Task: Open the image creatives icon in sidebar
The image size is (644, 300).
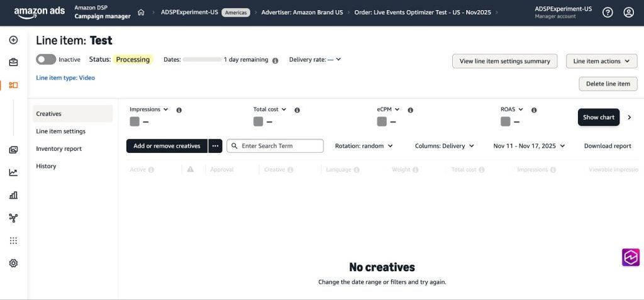Action: point(14,150)
